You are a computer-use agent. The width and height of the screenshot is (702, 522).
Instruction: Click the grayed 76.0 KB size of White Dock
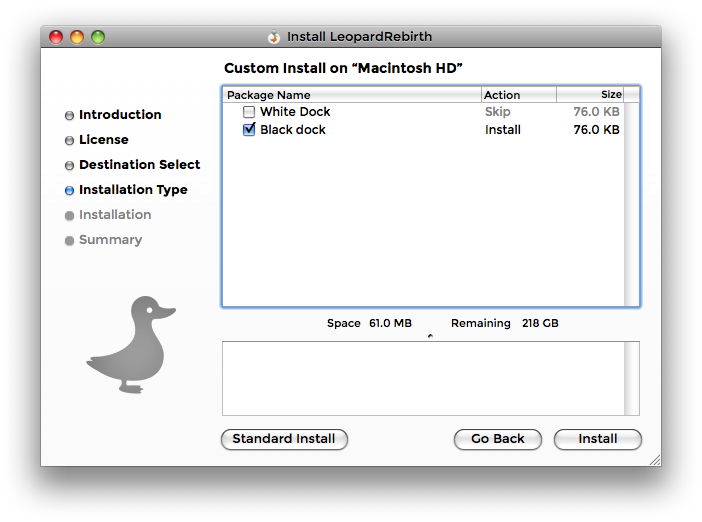596,111
